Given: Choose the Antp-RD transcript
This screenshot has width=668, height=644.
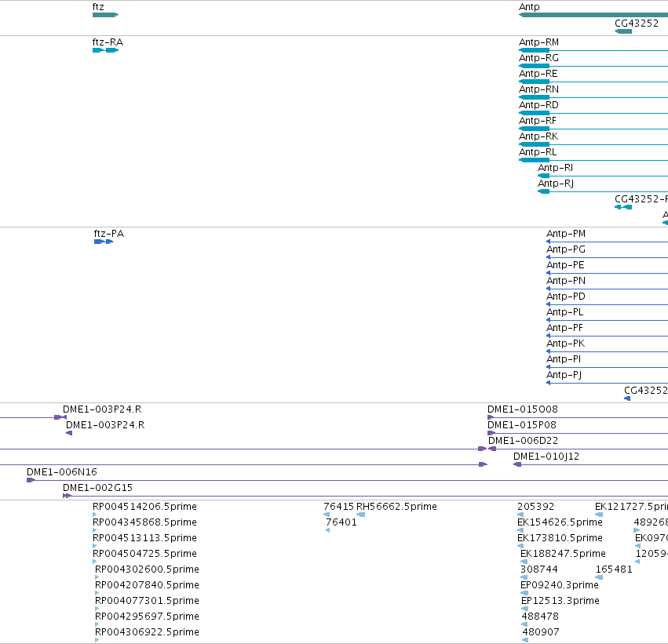Looking at the screenshot, I should 538,105.
